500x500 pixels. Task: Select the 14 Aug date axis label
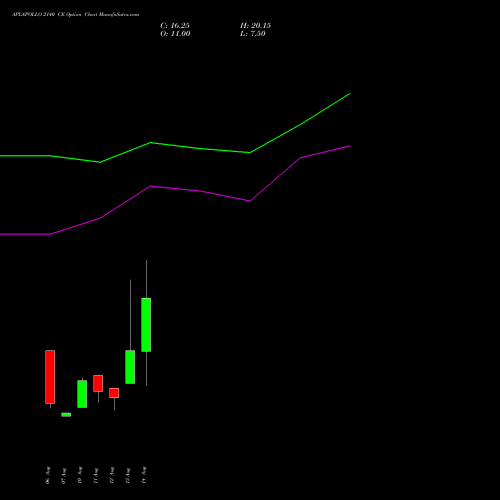(144, 475)
